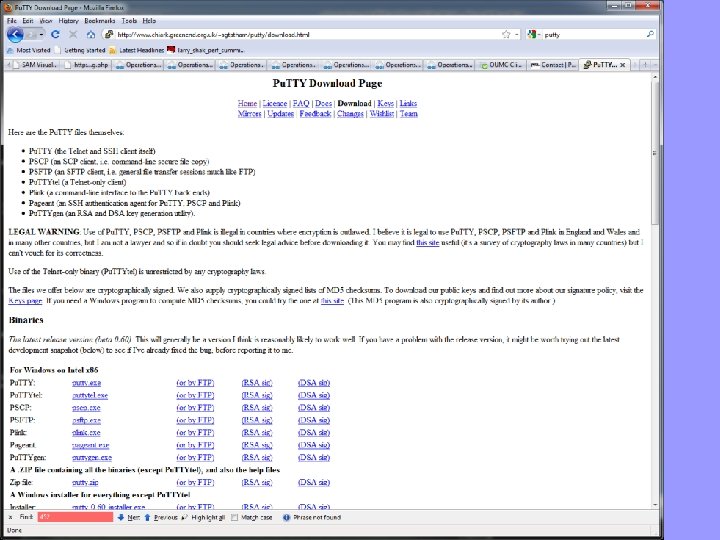Open the Latest Headlines feed bookmark
The width and height of the screenshot is (720, 540).
(136, 50)
